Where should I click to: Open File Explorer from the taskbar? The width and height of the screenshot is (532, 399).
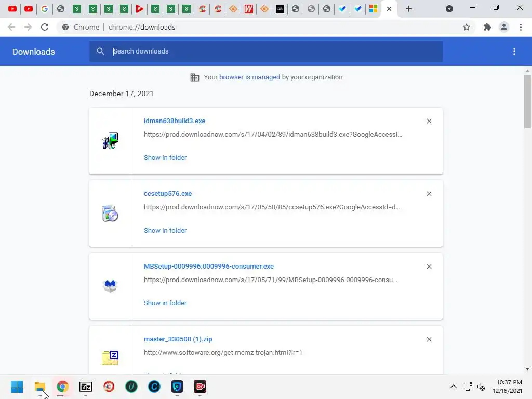point(39,387)
